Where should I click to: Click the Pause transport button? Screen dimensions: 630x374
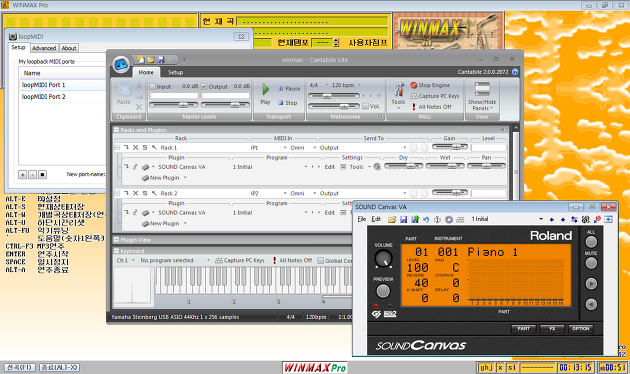(289, 89)
